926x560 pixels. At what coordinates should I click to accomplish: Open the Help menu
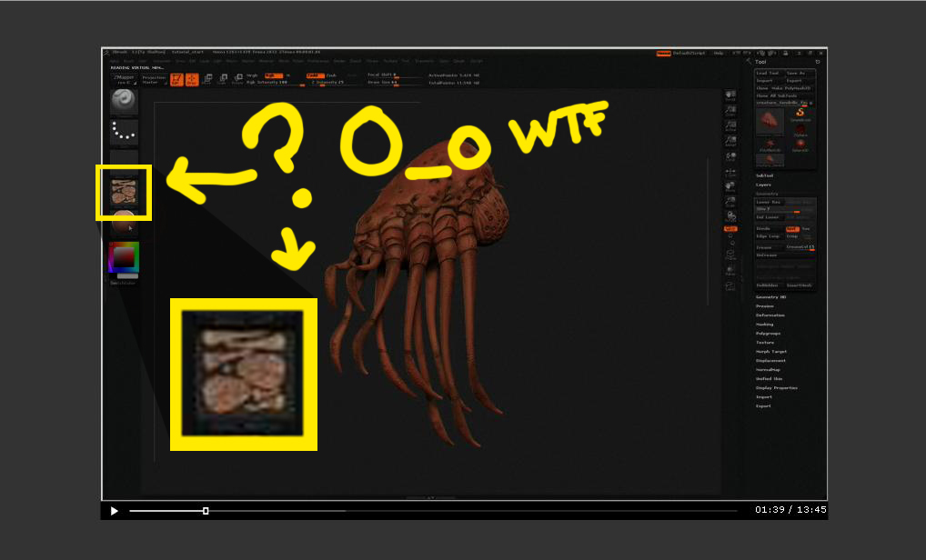(x=719, y=53)
